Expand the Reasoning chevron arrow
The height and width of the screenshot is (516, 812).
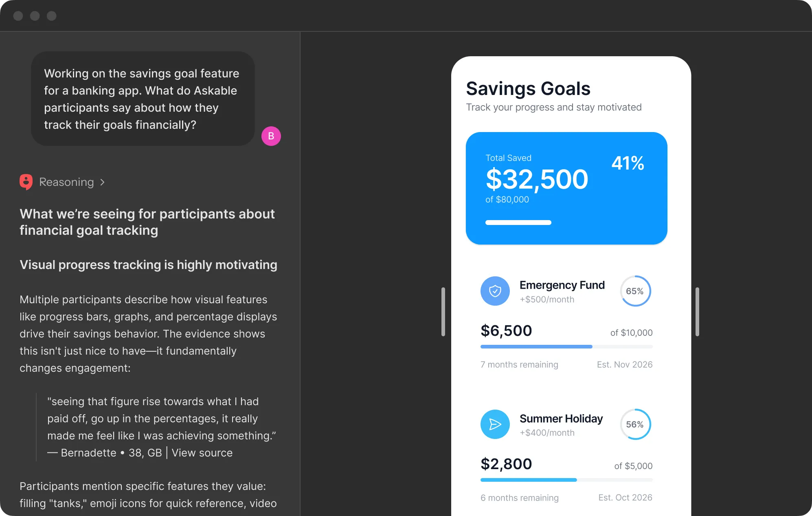coord(103,182)
